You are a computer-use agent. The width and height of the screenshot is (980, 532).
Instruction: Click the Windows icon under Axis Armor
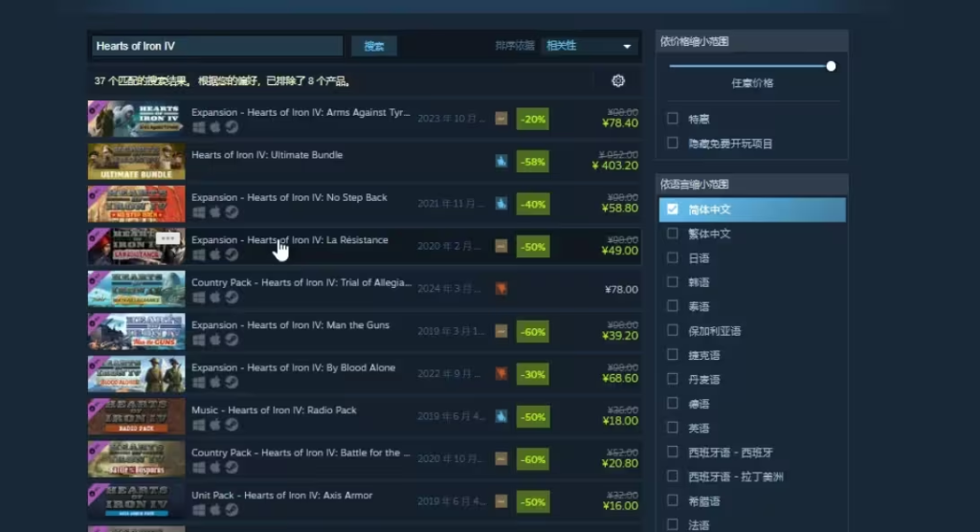[x=199, y=509]
